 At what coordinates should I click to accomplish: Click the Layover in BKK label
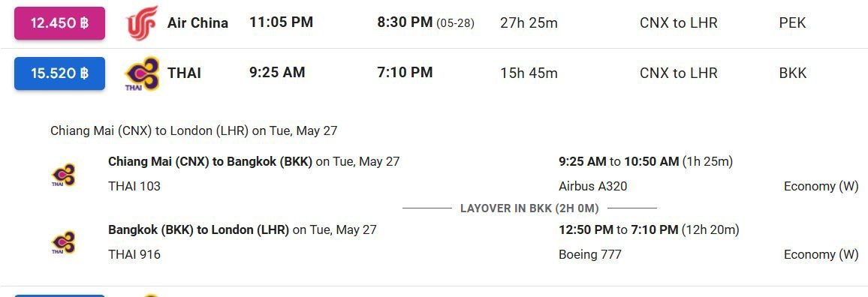click(x=530, y=208)
